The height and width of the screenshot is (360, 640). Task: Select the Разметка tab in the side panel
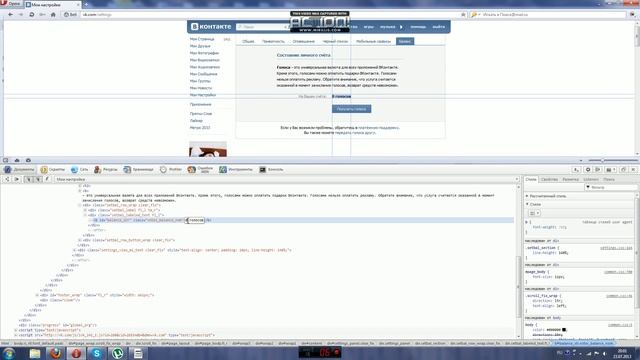tap(570, 179)
